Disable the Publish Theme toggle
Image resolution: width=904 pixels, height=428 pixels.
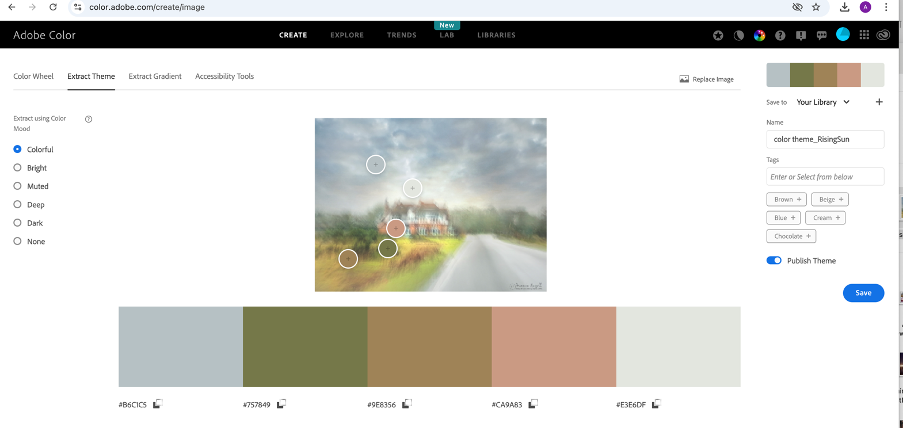pos(774,261)
